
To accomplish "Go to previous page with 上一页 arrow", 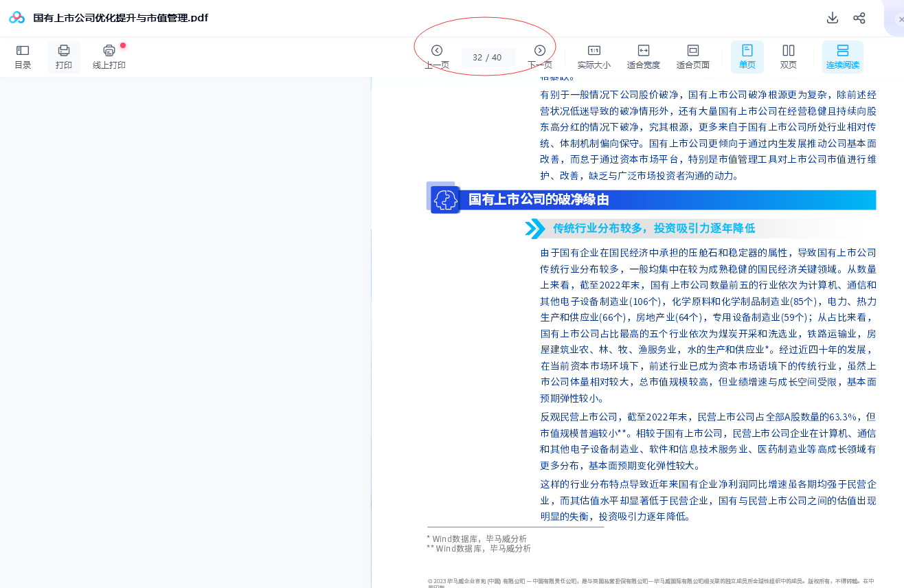I will click(436, 51).
